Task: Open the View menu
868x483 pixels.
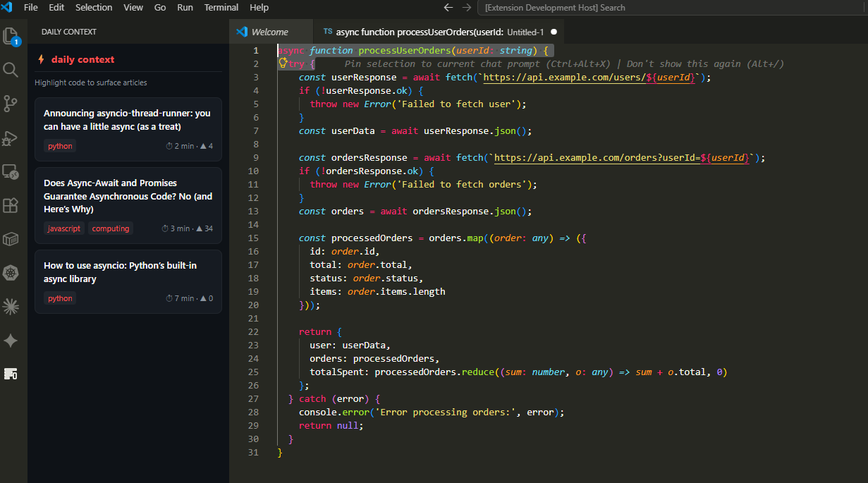Action: click(x=133, y=7)
